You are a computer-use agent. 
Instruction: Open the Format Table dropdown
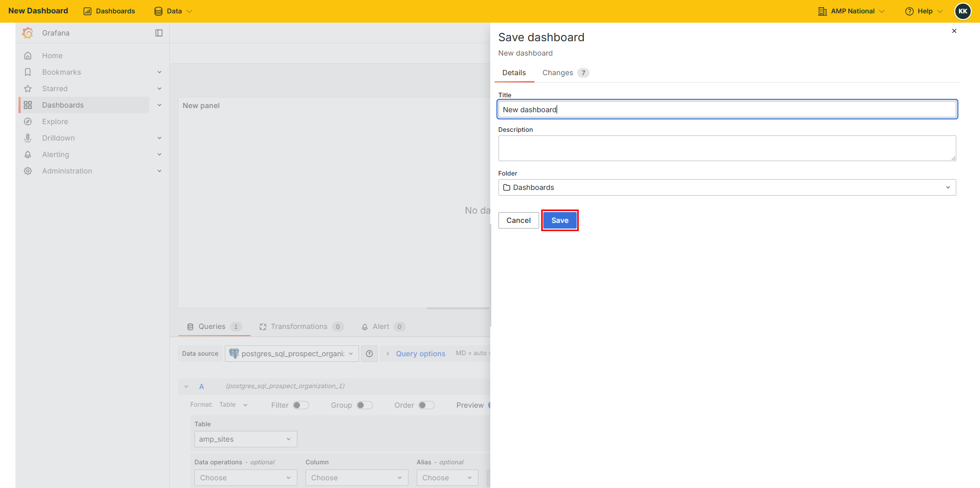234,405
